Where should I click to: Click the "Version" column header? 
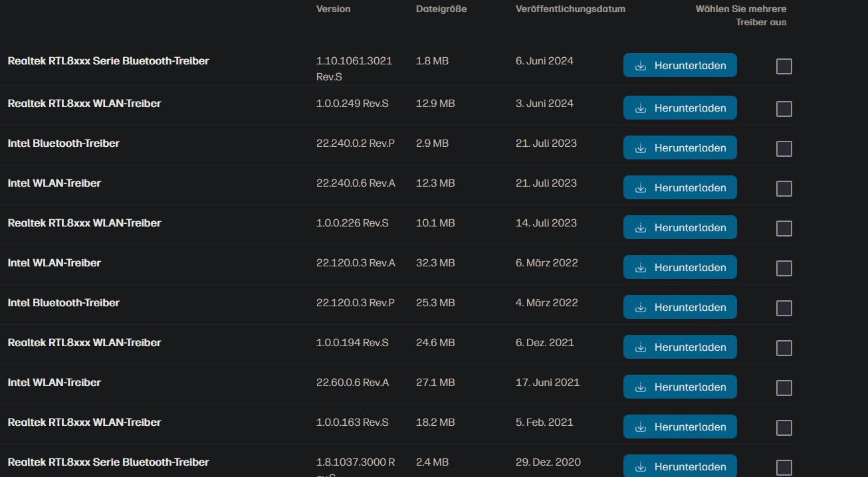coord(333,9)
